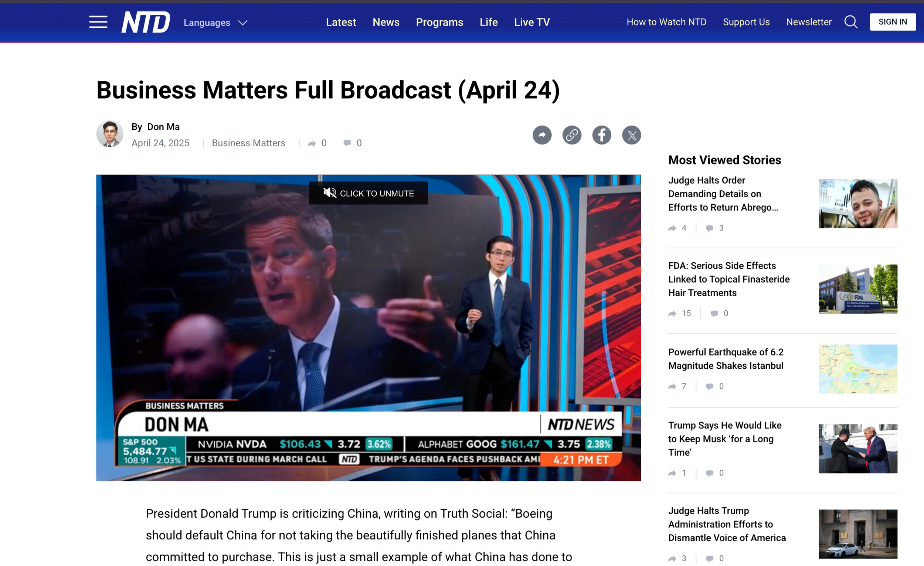Click author name Don Ma
This screenshot has width=924, height=566.
(x=163, y=127)
